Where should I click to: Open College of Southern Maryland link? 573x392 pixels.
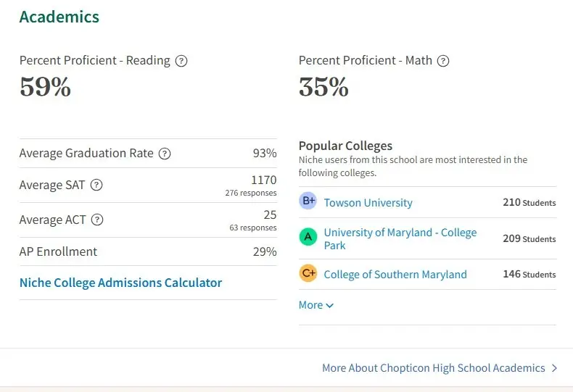(395, 275)
